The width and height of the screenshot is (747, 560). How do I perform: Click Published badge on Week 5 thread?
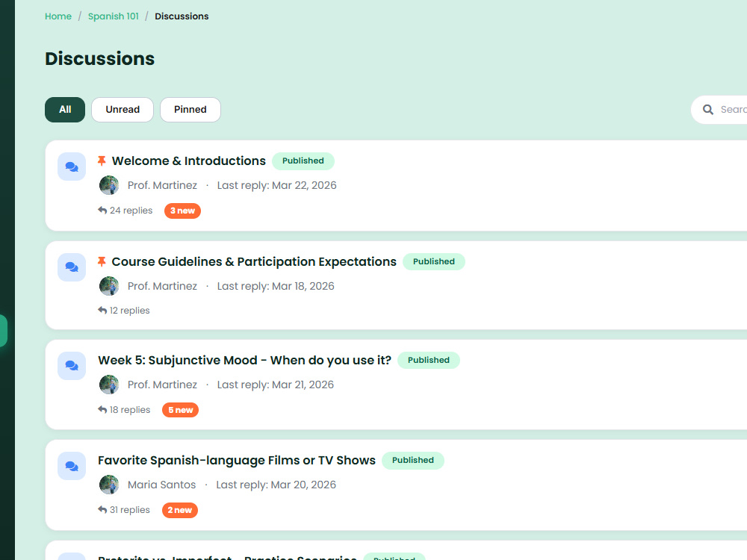coord(428,360)
